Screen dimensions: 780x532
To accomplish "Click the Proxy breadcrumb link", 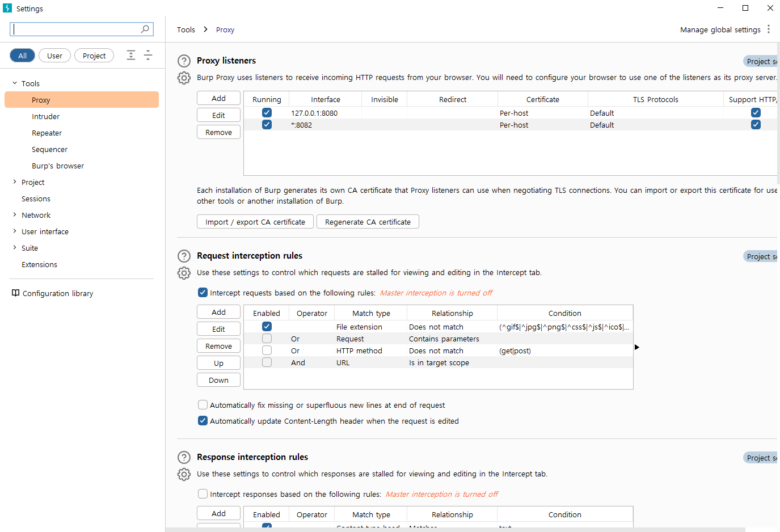I will [x=225, y=29].
